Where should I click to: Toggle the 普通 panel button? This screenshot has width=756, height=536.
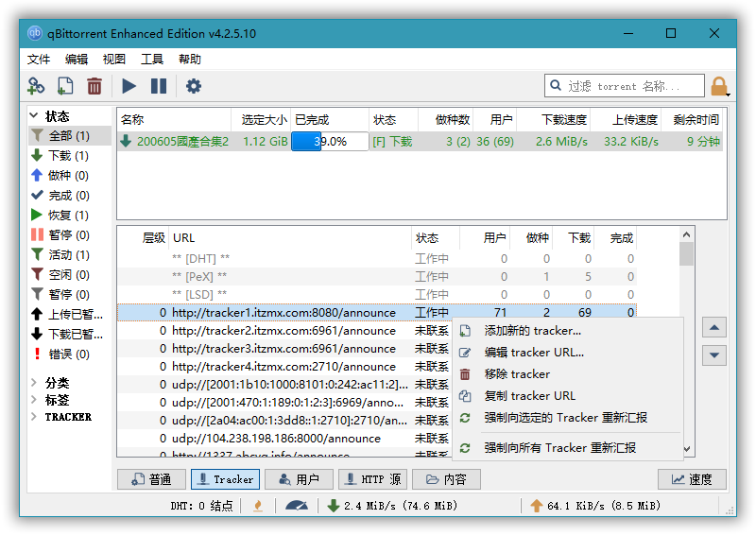151,479
